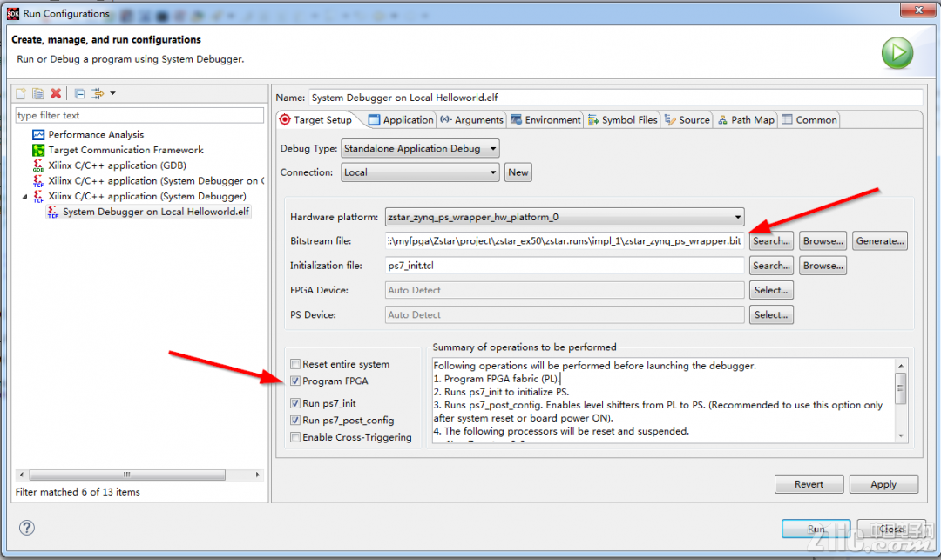
Task: Select Performance Analysis configuration type
Action: point(96,134)
